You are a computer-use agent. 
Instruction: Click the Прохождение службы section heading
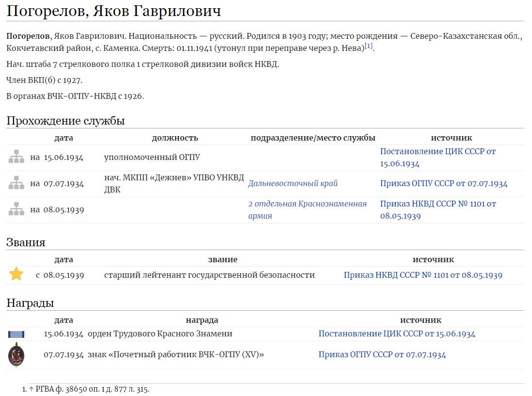[65, 121]
